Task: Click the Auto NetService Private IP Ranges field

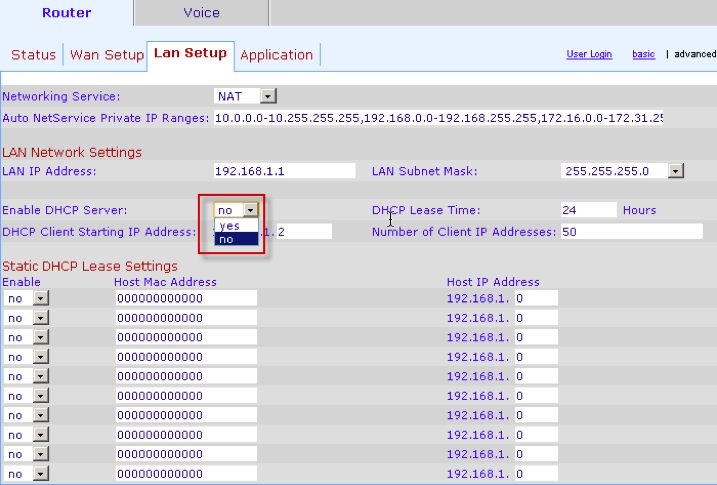Action: 438,118
